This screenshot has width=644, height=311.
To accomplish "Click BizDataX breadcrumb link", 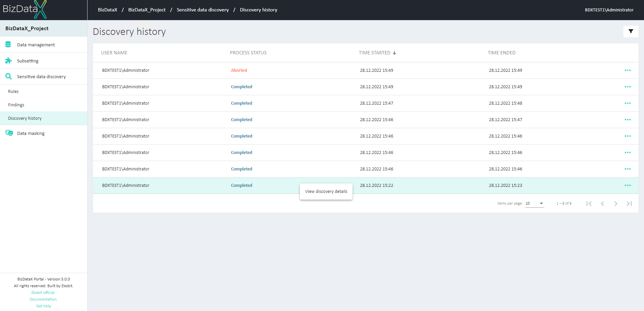I will (107, 10).
